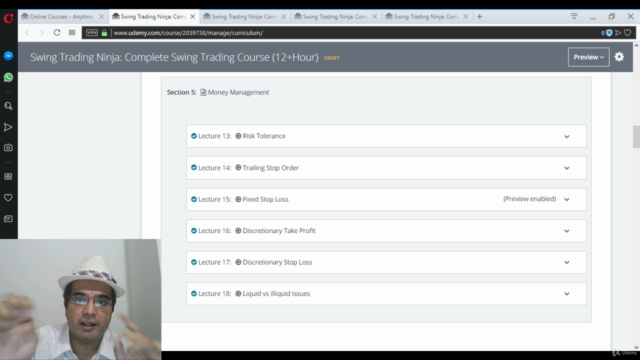Expand Lecture 16 Discretionary Take Profit chevron
The height and width of the screenshot is (360, 640).
(567, 231)
